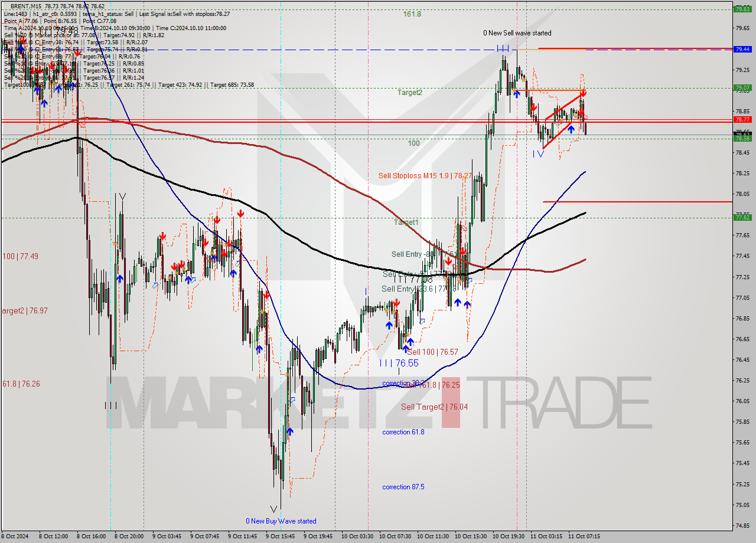Click the green 79.83 price level tag
Image resolution: width=756 pixels, height=543 pixels.
[x=741, y=9]
